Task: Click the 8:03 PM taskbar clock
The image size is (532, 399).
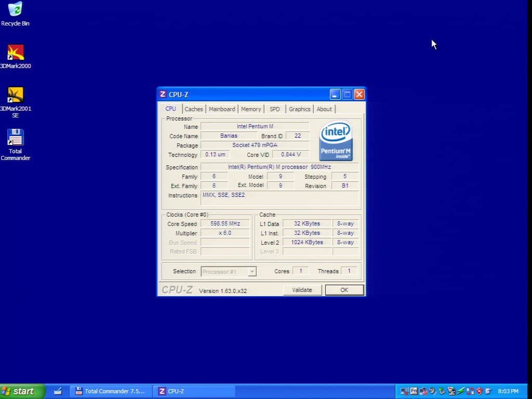Action: [508, 391]
